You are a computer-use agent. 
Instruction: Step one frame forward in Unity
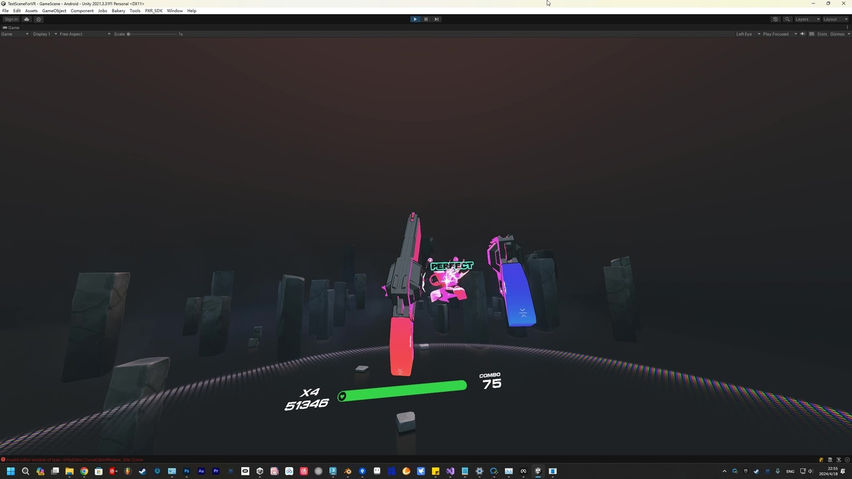click(x=437, y=19)
